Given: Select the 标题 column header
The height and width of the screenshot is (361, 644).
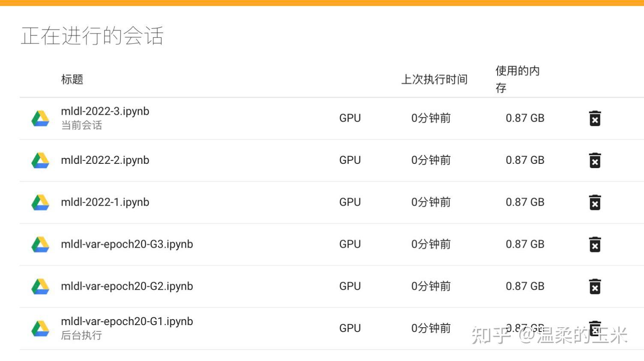Looking at the screenshot, I should (x=72, y=80).
